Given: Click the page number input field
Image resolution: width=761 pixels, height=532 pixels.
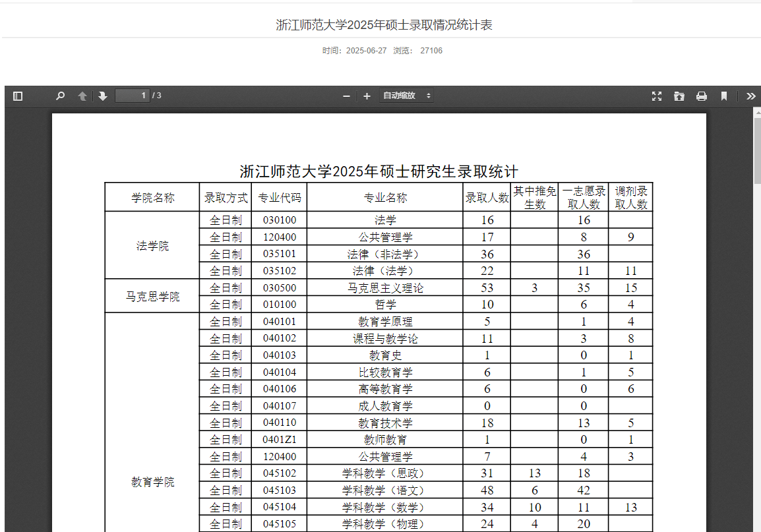Looking at the screenshot, I should [x=132, y=96].
